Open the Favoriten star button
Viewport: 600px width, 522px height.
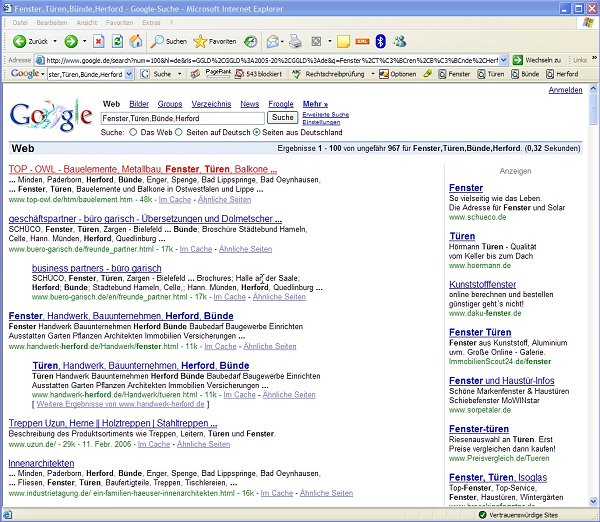[215, 41]
